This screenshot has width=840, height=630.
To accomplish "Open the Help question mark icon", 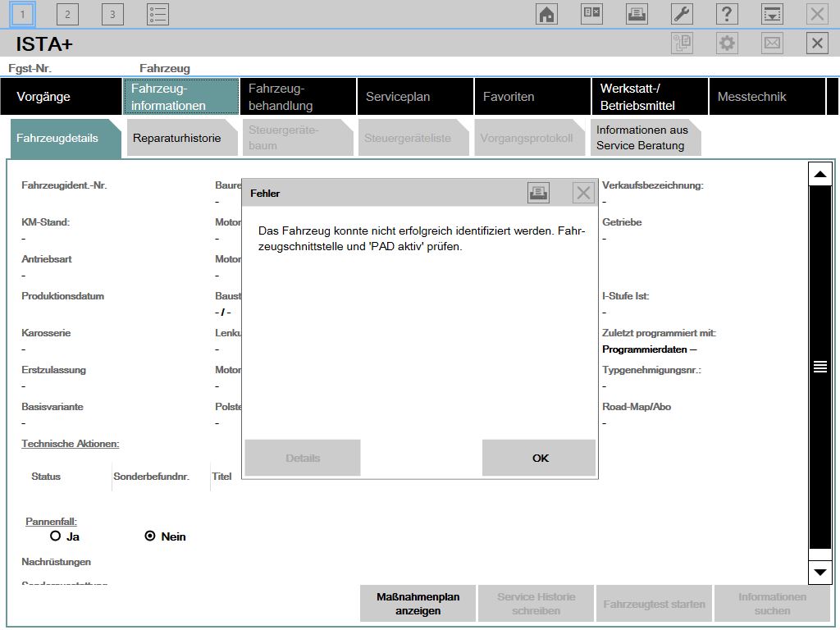I will point(727,14).
